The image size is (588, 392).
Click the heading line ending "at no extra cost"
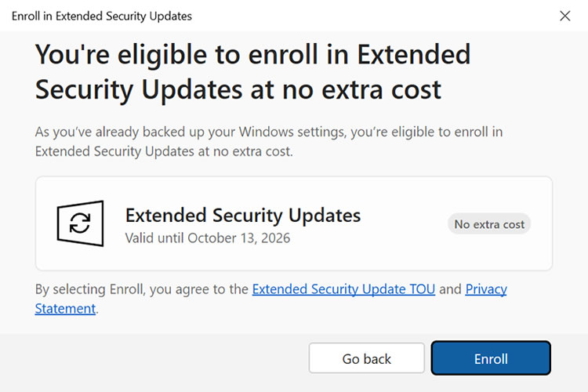click(x=238, y=89)
